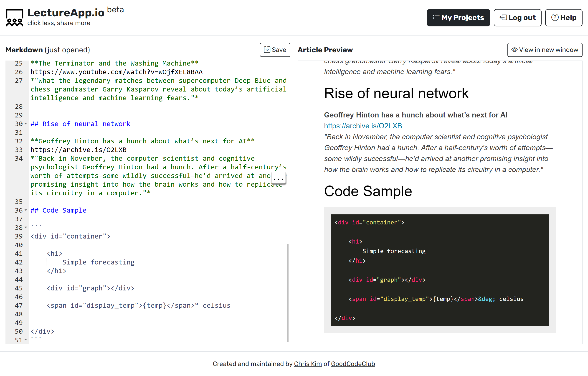Click the 'click less, share more' tagline

[59, 23]
